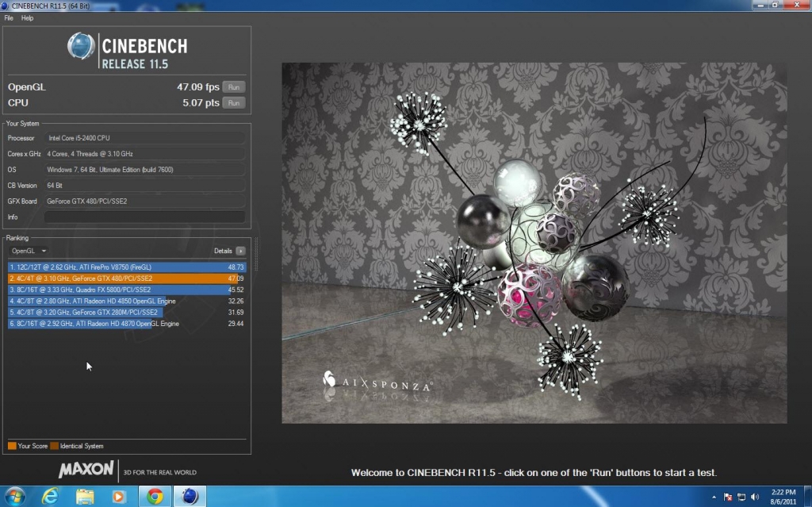The height and width of the screenshot is (507, 812).
Task: Open Windows Explorer folder icon in taskbar
Action: click(x=85, y=497)
